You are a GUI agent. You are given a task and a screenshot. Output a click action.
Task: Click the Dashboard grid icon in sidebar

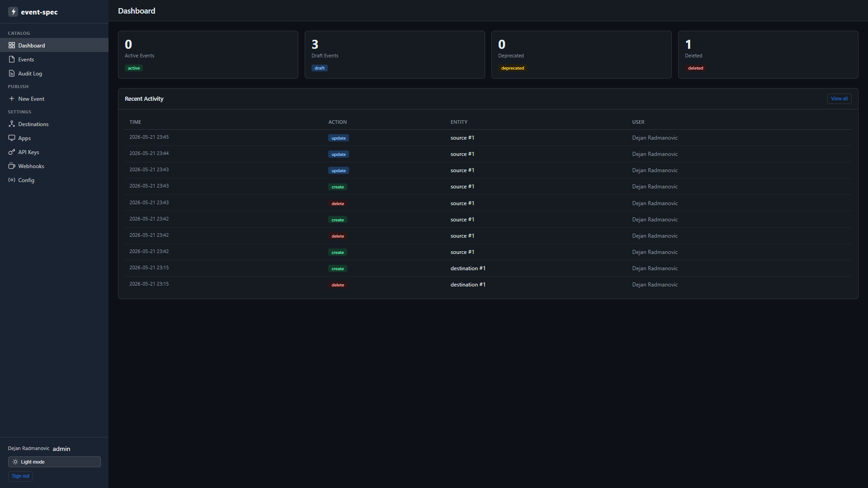(x=12, y=45)
